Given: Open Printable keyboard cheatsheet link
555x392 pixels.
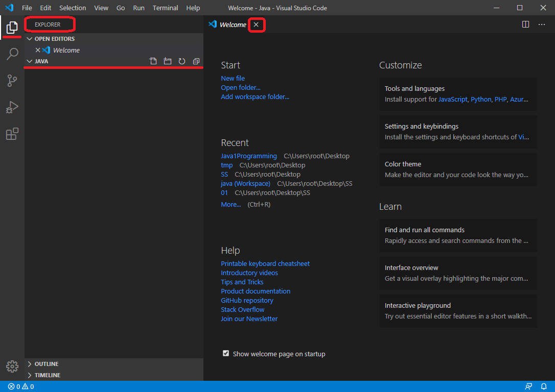Looking at the screenshot, I should click(265, 264).
